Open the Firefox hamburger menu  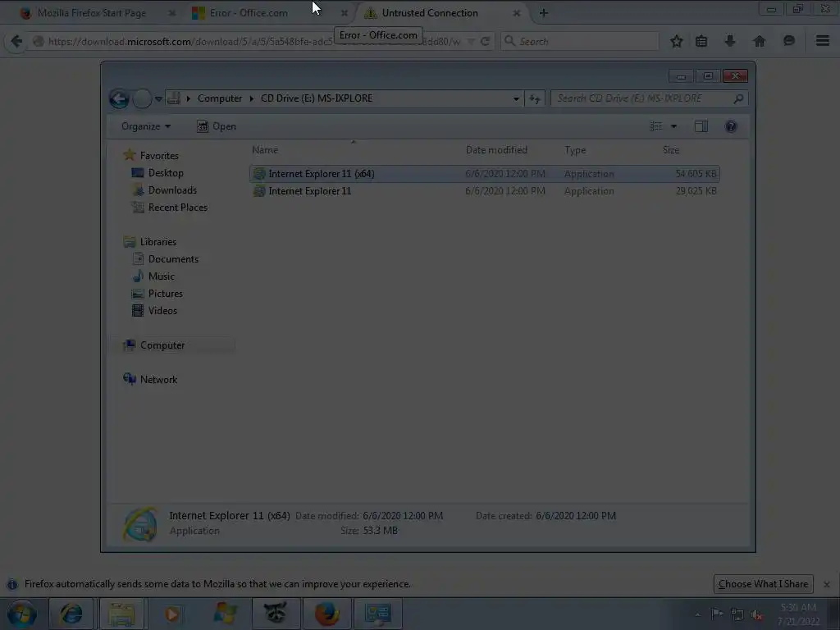[x=822, y=41]
